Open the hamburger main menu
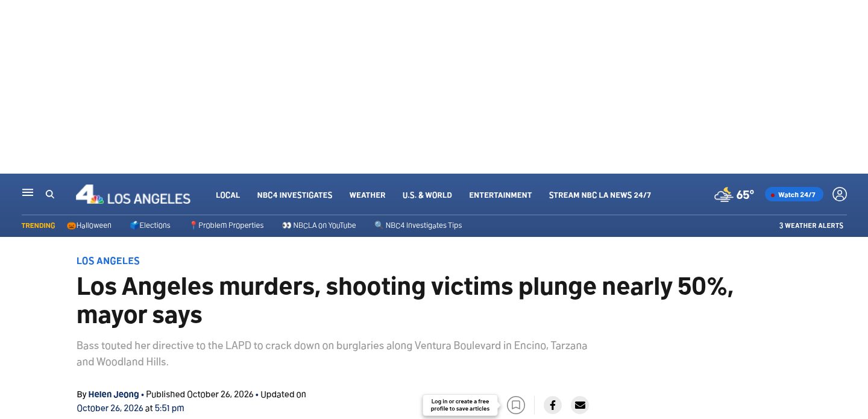Image resolution: width=868 pixels, height=419 pixels. click(x=28, y=193)
